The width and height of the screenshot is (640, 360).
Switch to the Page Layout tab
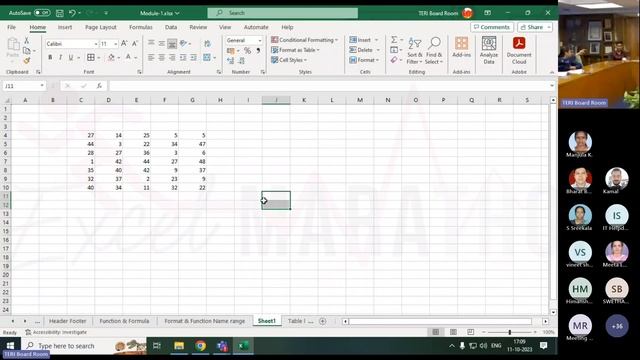(x=100, y=27)
